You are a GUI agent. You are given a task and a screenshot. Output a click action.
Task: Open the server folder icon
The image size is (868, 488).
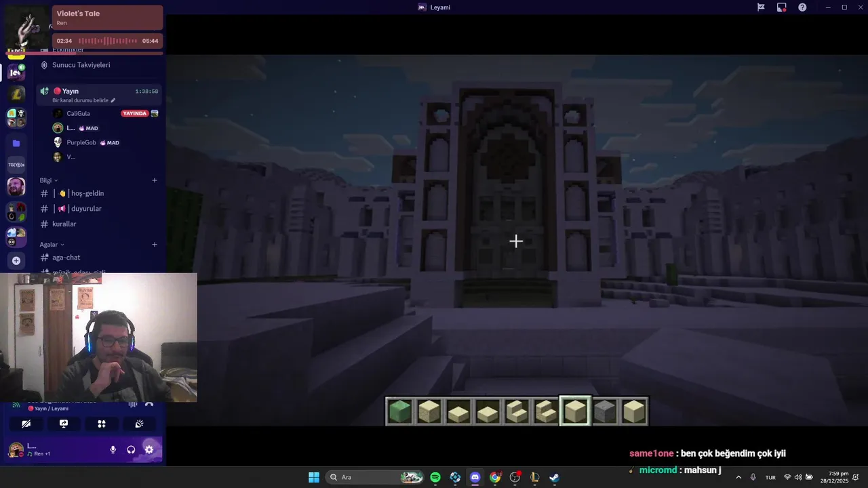click(x=16, y=143)
